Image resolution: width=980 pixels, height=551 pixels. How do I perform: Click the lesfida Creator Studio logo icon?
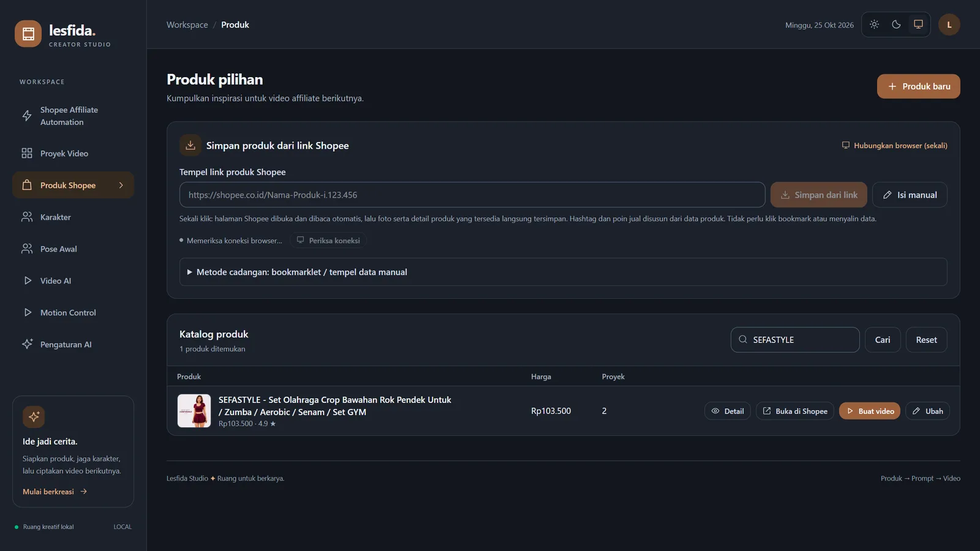coord(28,34)
